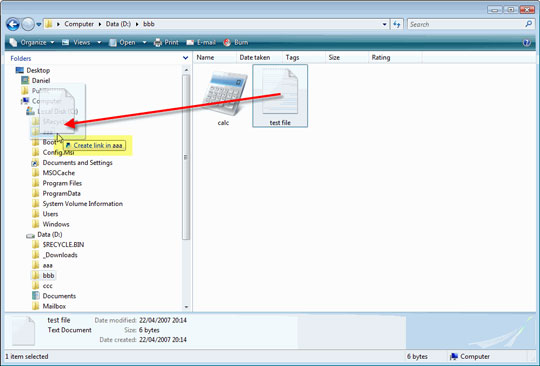Viewport: 540px width, 366px height.
Task: Sort by the Name column header
Action: [215, 57]
